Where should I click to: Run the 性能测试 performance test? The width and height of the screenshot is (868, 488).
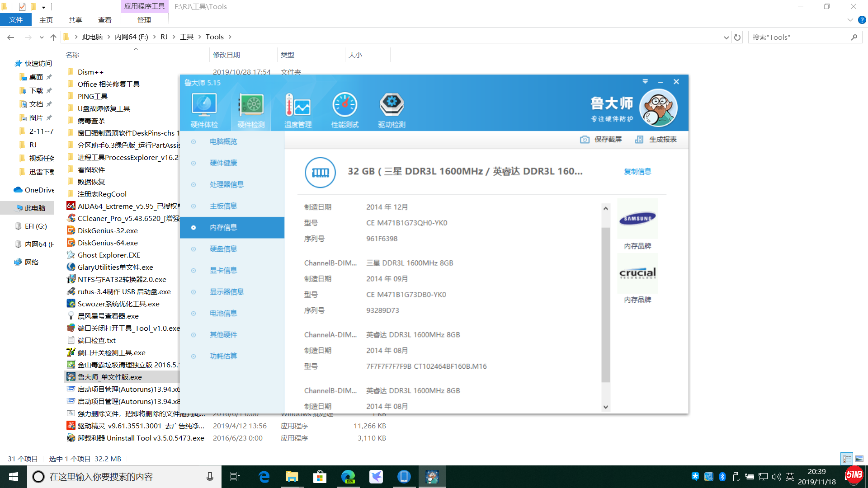[x=345, y=108]
